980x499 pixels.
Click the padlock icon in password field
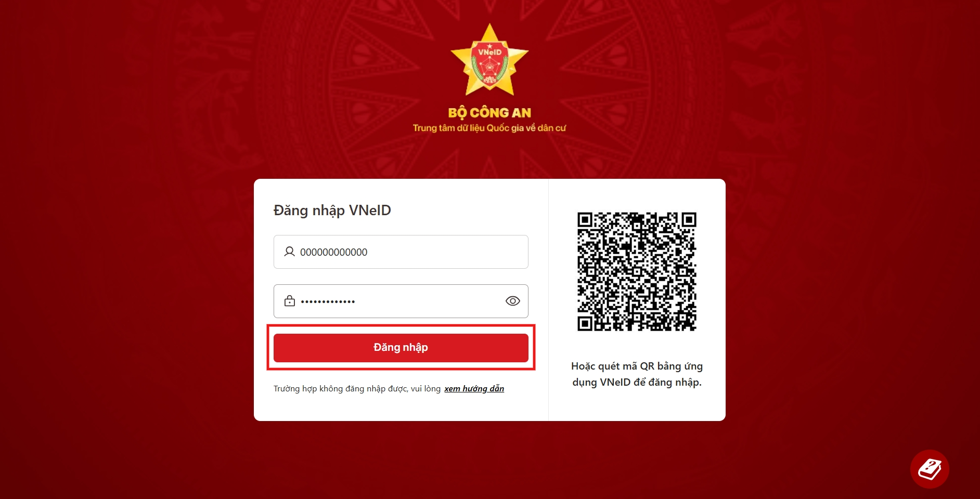pos(289,301)
